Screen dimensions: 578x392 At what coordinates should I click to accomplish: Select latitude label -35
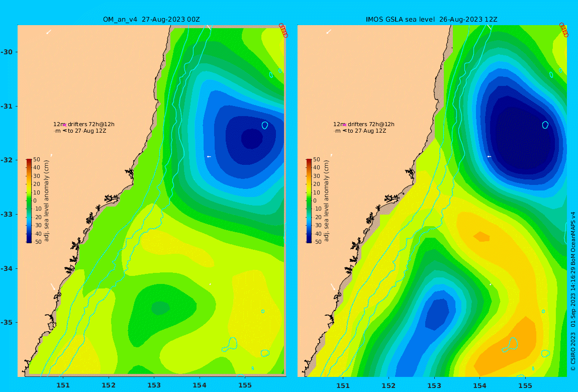tap(7, 322)
